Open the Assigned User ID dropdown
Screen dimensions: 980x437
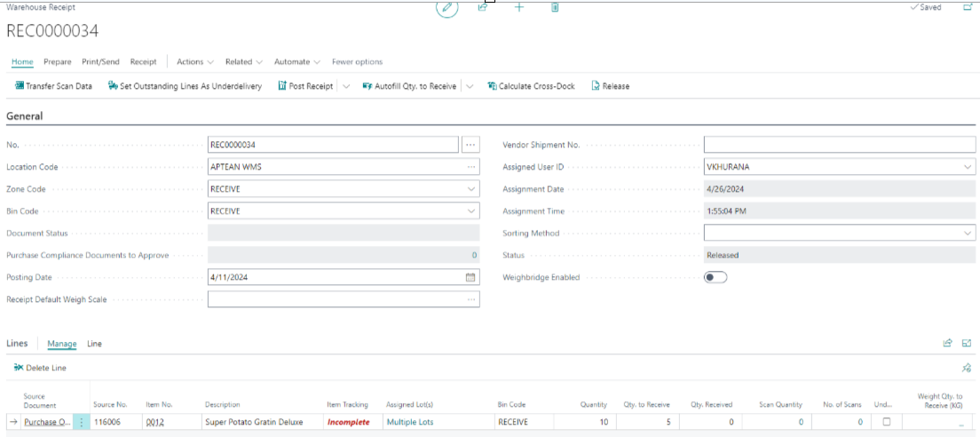pyautogui.click(x=967, y=167)
